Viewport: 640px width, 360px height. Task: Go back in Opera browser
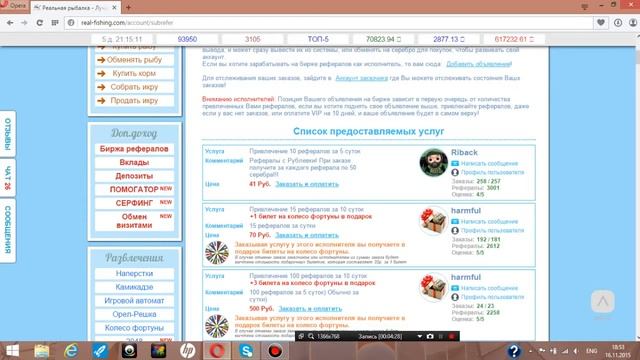pos(10,23)
